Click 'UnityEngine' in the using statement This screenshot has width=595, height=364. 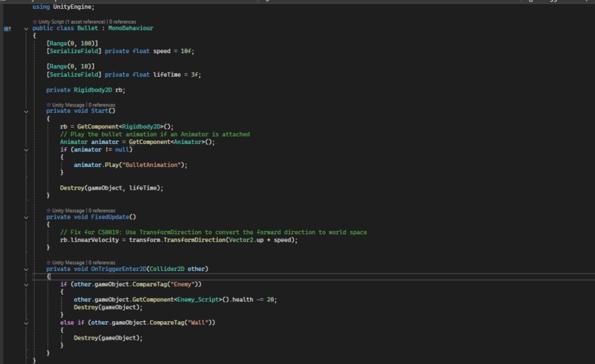click(x=72, y=7)
